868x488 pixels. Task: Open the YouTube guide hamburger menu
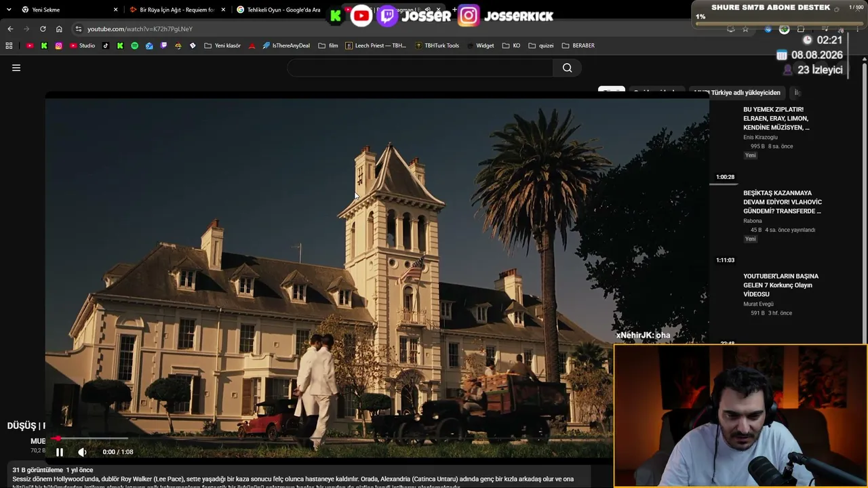point(16,68)
